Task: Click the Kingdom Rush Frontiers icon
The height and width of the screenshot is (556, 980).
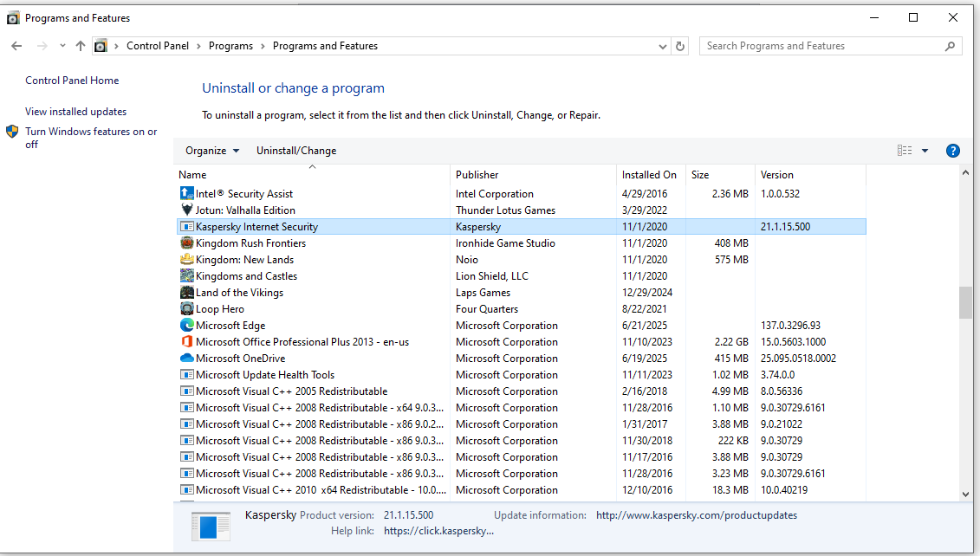Action: pyautogui.click(x=186, y=242)
